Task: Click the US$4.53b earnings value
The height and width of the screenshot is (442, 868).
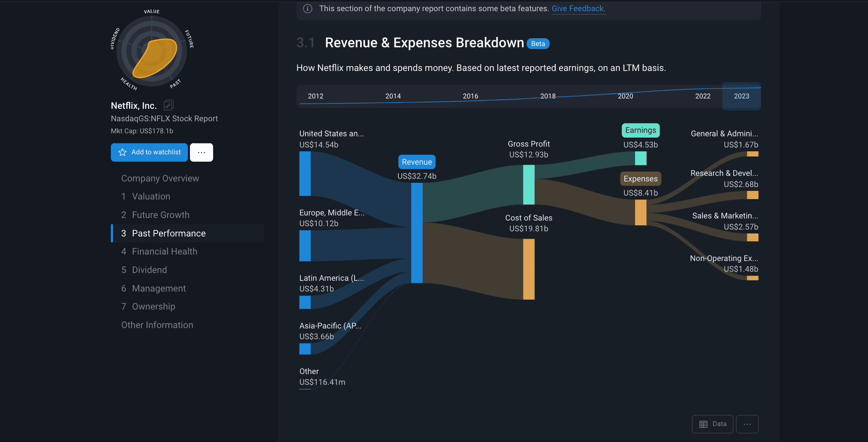Action: [x=641, y=145]
